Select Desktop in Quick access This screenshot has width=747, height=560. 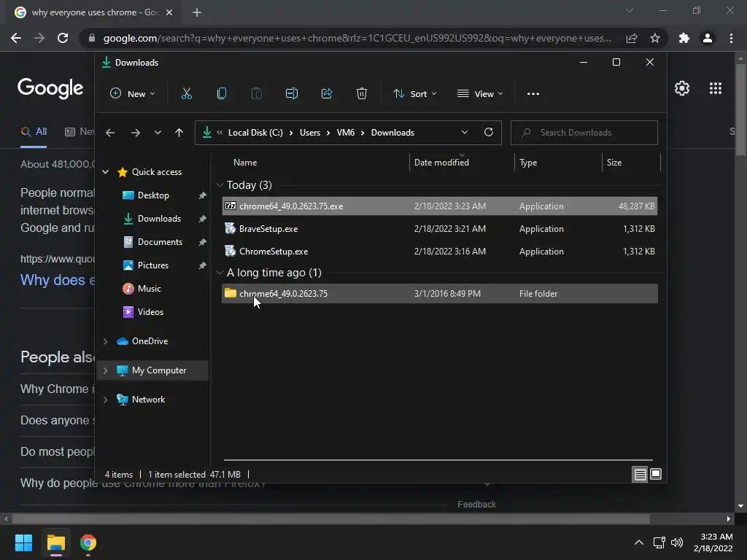(153, 195)
